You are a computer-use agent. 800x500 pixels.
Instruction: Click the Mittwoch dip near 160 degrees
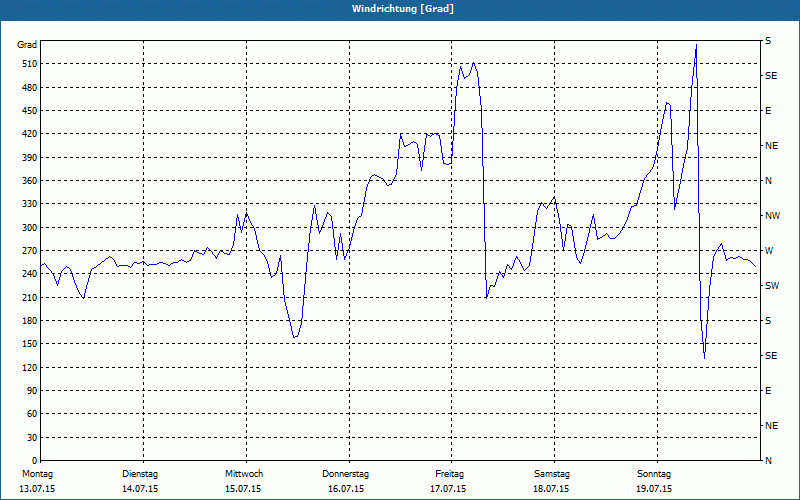(294, 337)
